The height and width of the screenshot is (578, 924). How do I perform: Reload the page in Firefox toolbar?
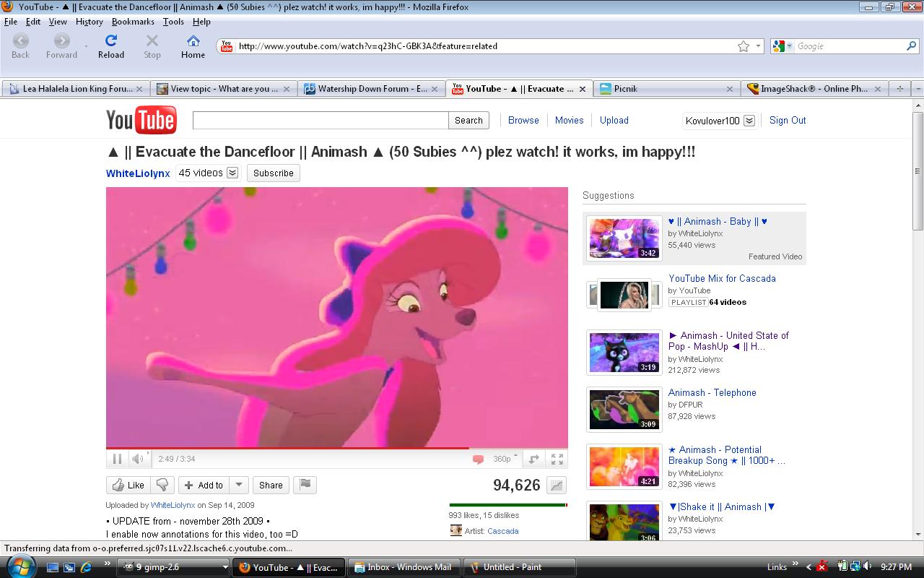[111, 46]
